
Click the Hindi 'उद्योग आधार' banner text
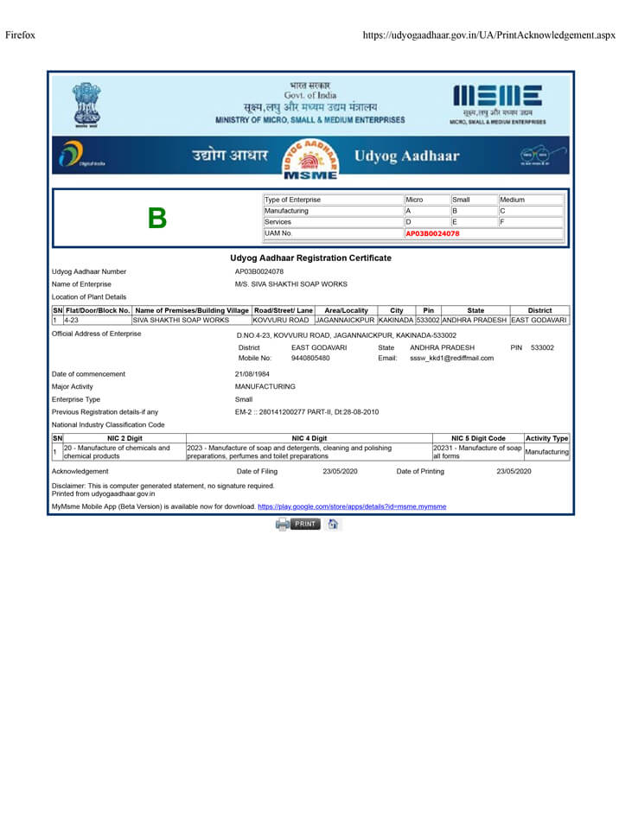pos(229,156)
